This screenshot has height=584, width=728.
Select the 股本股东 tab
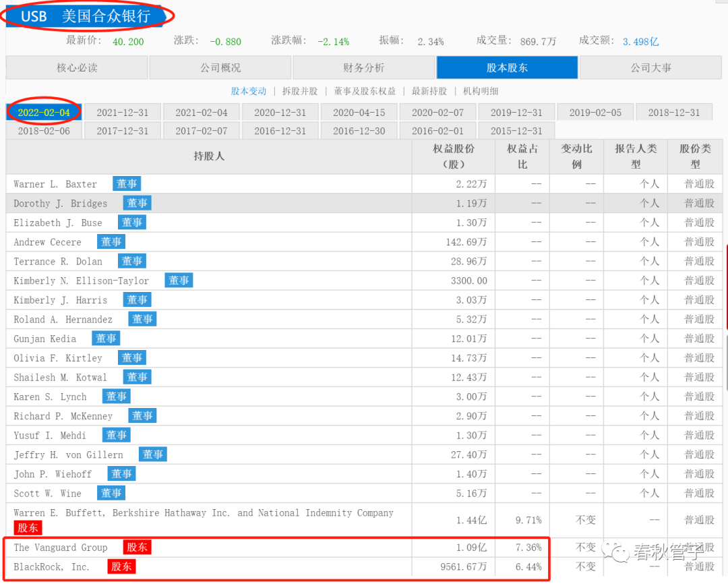coord(507,68)
